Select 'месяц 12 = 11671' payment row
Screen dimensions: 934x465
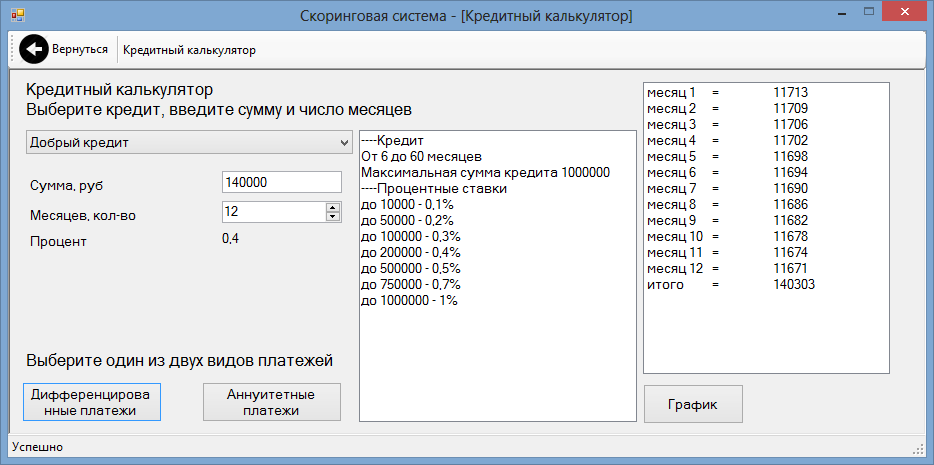(727, 269)
